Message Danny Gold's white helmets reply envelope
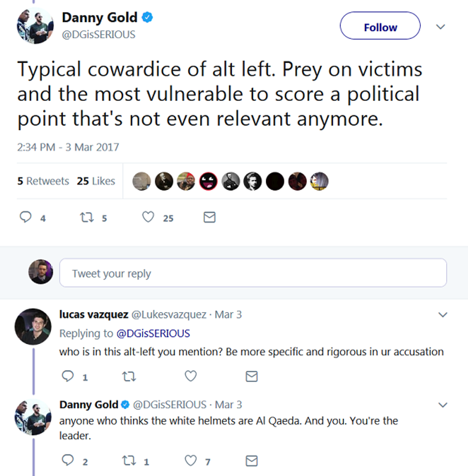This screenshot has width=468, height=476. coord(252,461)
